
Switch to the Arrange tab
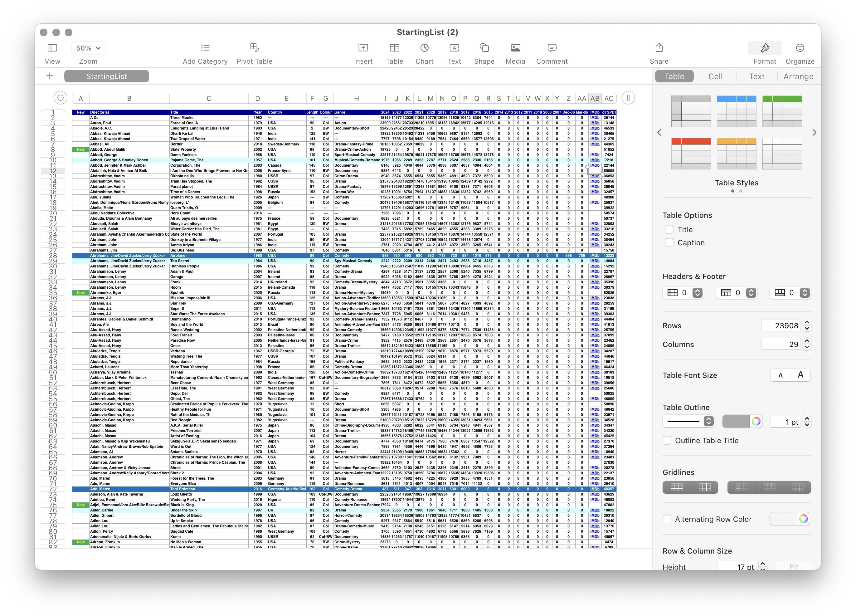[798, 77]
